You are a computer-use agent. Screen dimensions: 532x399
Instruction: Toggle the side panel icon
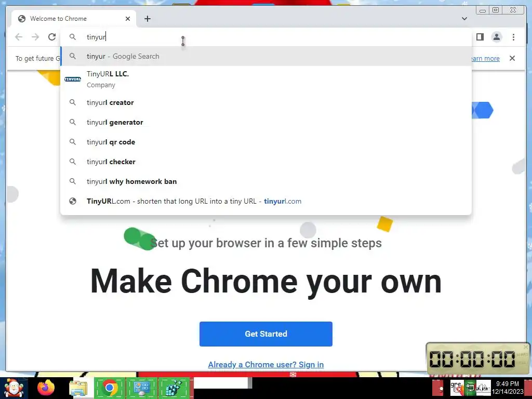click(x=480, y=37)
